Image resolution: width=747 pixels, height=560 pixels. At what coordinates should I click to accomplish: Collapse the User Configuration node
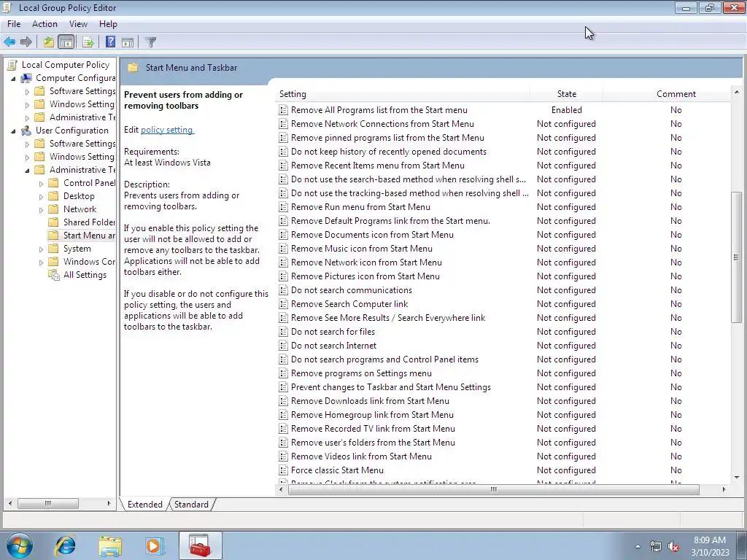tap(13, 131)
